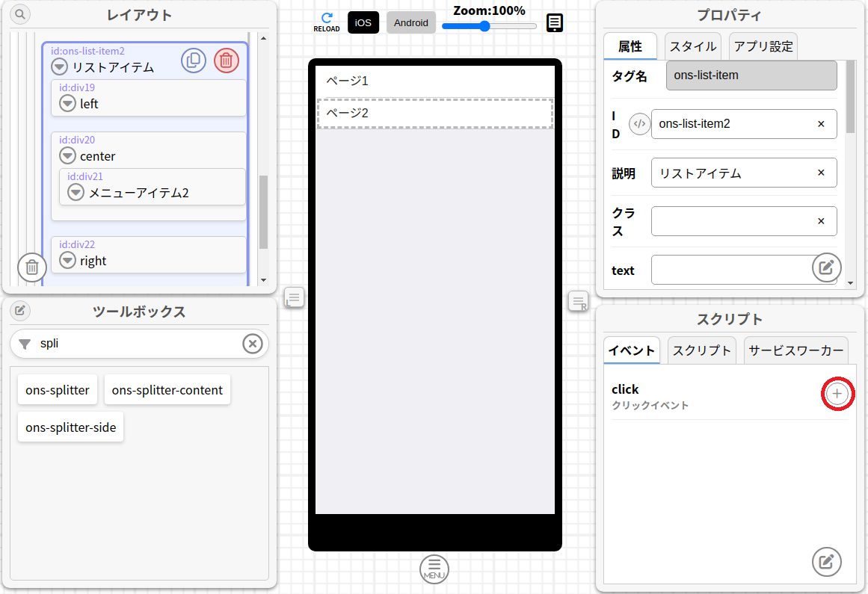Collapse the right div22 node

click(68, 261)
